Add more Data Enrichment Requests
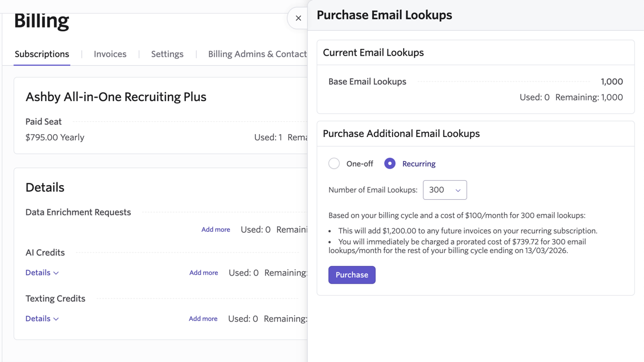644x362 pixels. click(x=216, y=230)
